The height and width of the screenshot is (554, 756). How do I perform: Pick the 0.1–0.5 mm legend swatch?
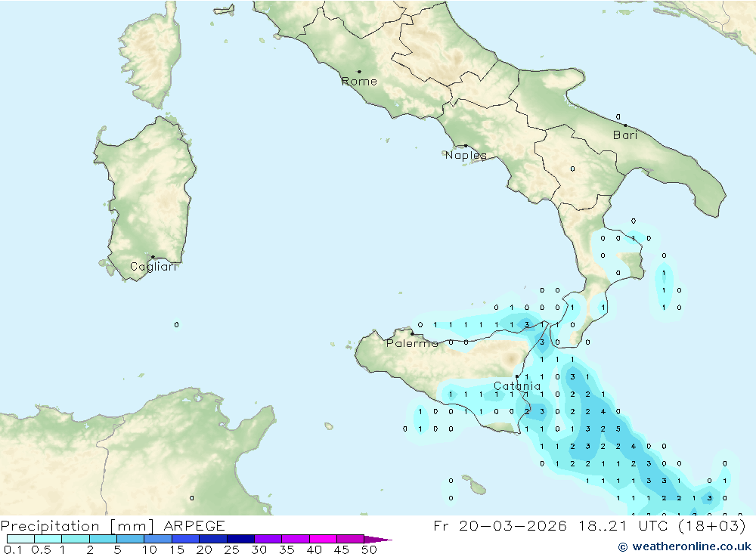20,539
